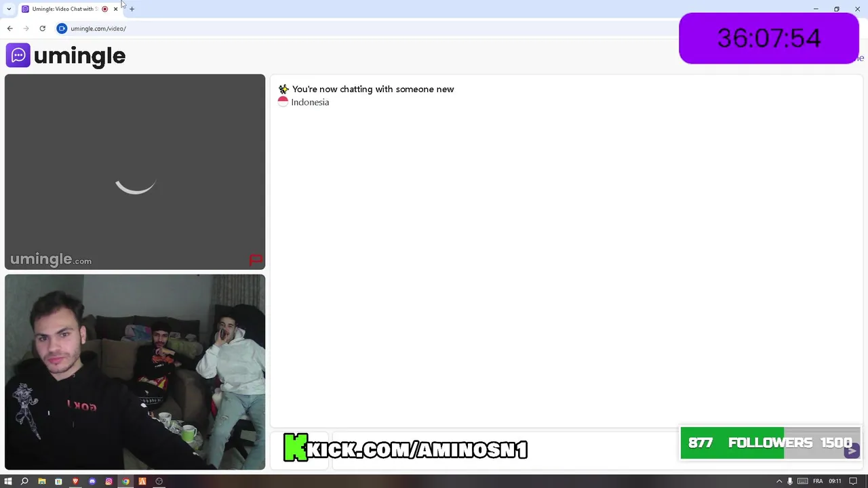
Task: Open File Explorer from taskbar
Action: click(x=41, y=481)
